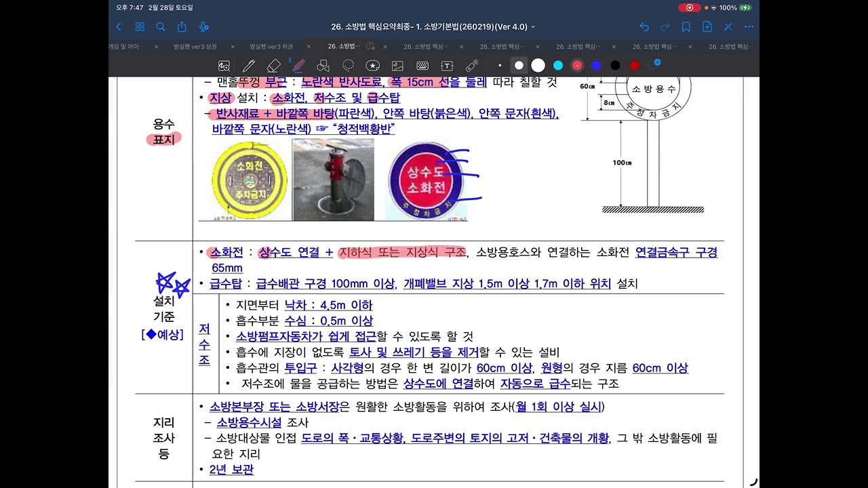Redo the last undone action
This screenshot has width=868, height=488.
point(665,27)
